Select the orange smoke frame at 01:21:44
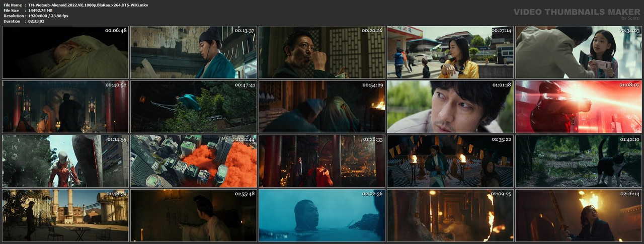The image size is (644, 244). 194,161
